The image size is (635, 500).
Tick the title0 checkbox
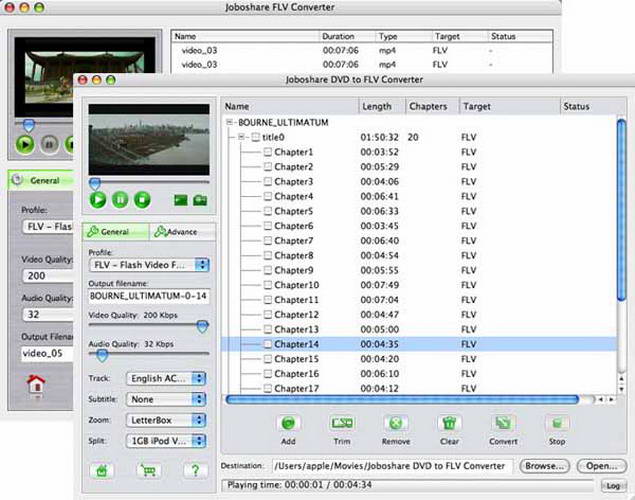(256, 137)
